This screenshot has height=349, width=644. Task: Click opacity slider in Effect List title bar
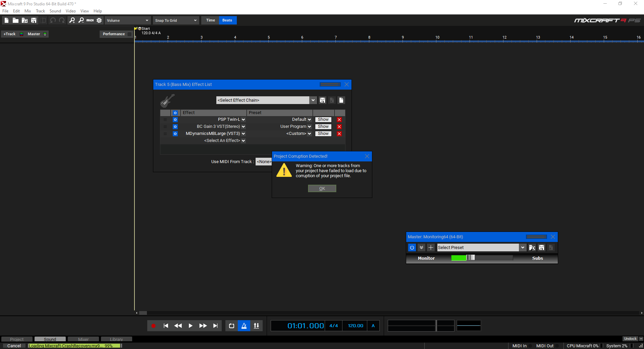pyautogui.click(x=330, y=85)
